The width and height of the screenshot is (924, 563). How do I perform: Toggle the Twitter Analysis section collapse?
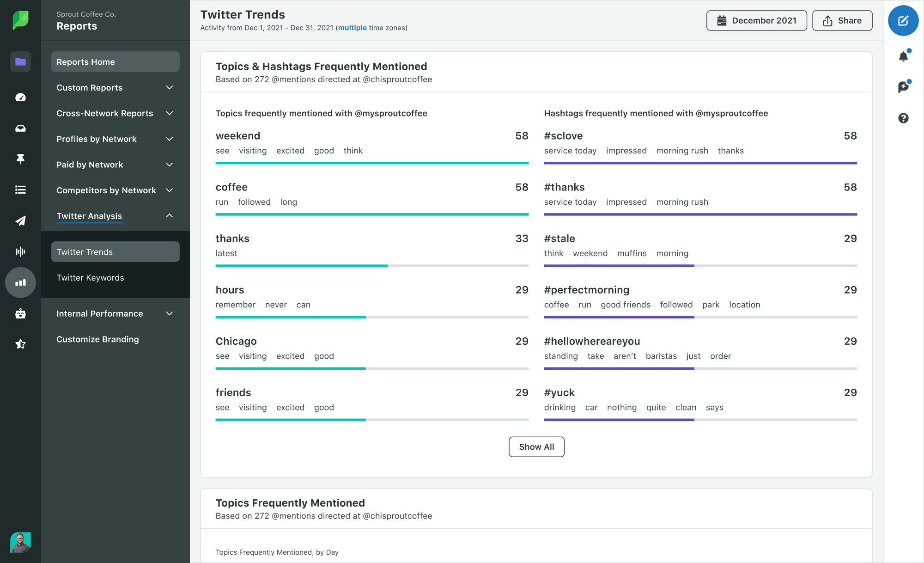(170, 216)
